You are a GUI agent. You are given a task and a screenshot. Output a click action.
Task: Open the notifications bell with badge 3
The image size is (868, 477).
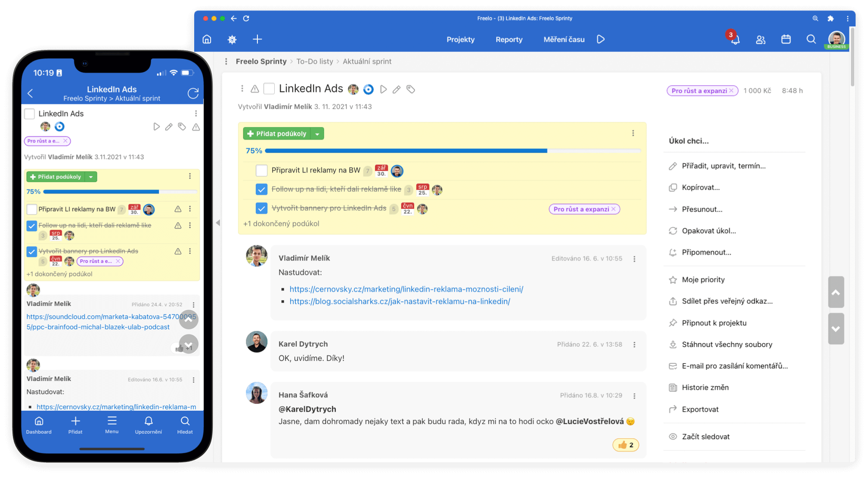[735, 40]
